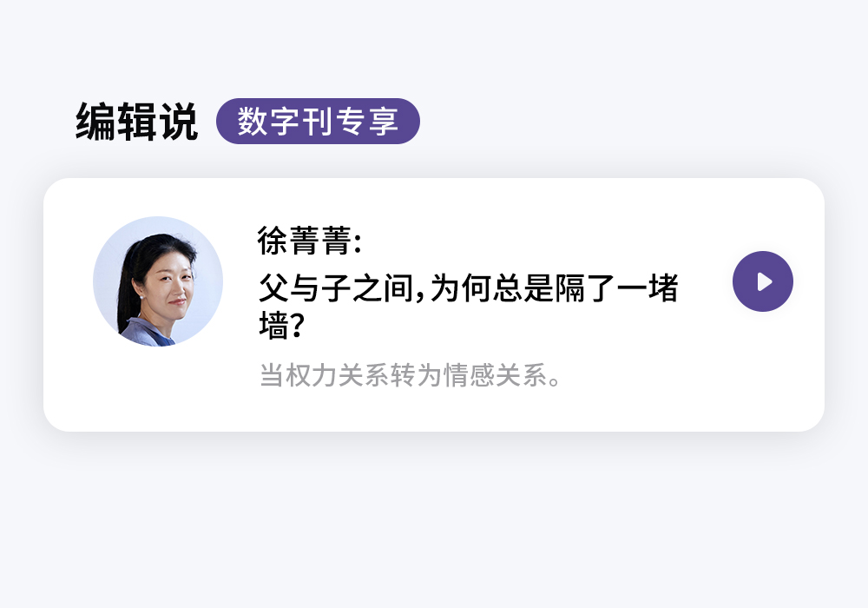Click 编辑 in the section title
Image resolution: width=868 pixels, height=608 pixels.
point(116,122)
